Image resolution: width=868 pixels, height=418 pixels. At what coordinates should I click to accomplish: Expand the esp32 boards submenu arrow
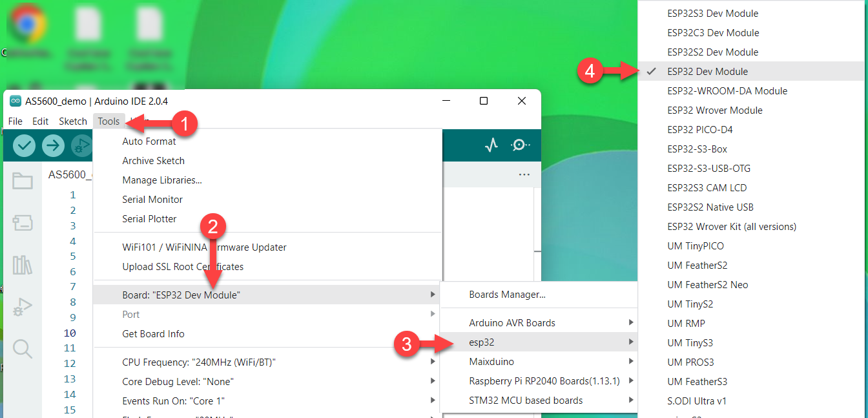click(x=630, y=342)
